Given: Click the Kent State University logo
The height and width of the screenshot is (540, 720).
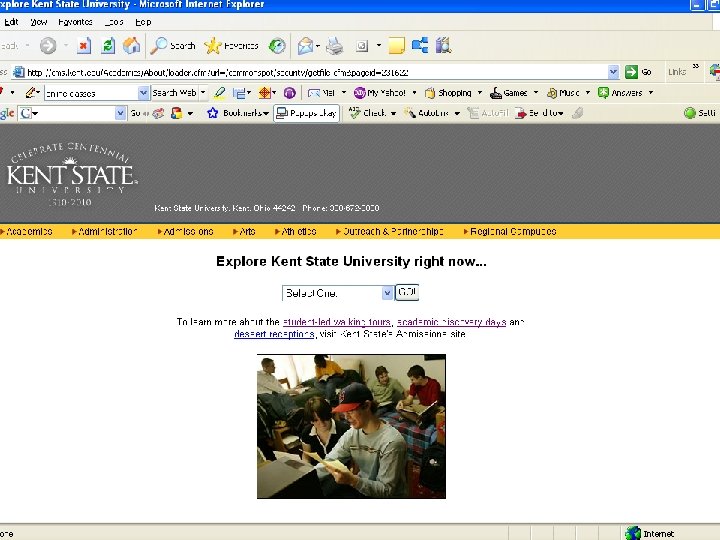Looking at the screenshot, I should [x=72, y=174].
